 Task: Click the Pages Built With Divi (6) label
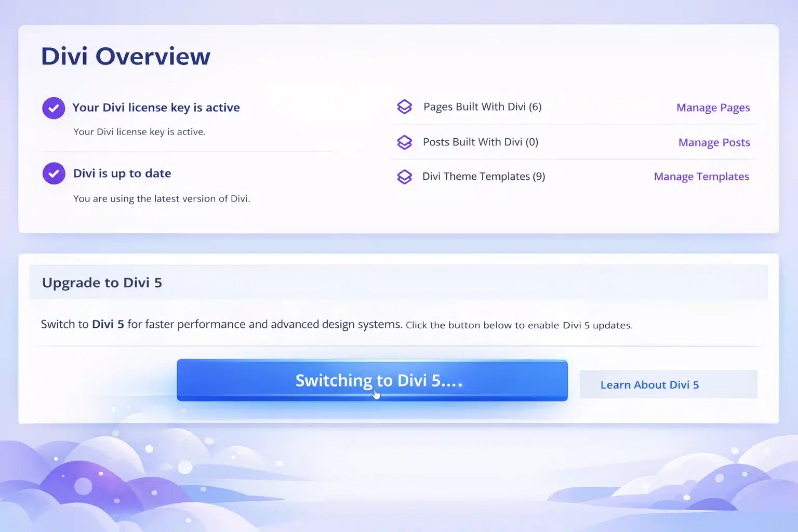482,107
